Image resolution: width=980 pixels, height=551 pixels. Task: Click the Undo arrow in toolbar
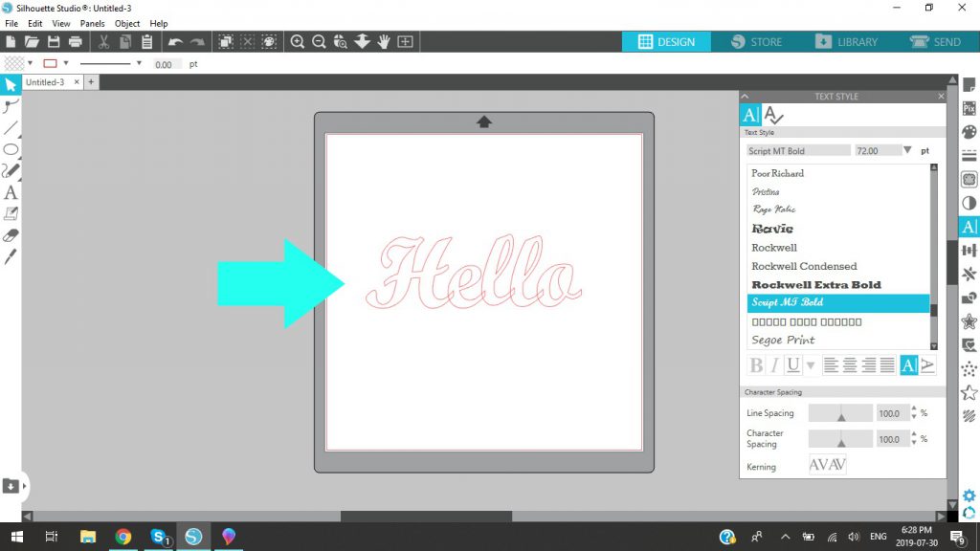click(x=176, y=42)
